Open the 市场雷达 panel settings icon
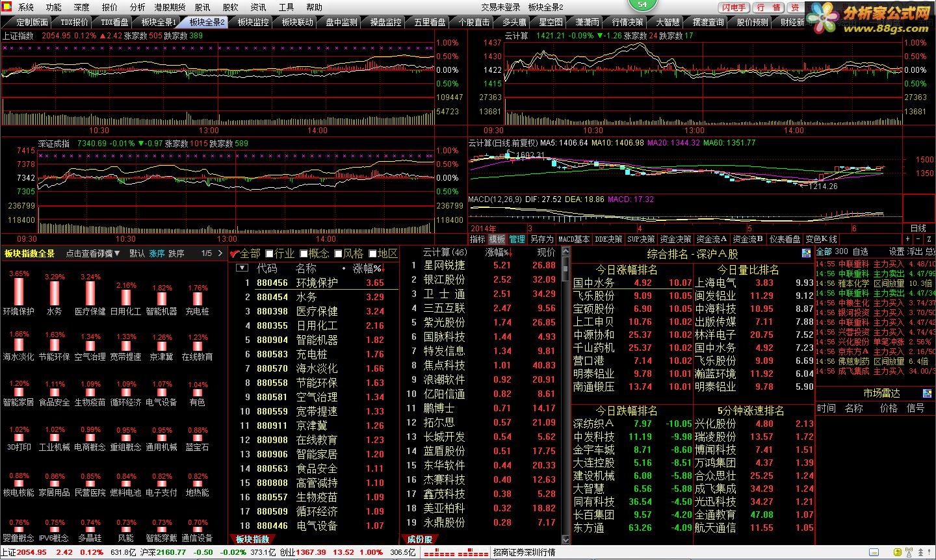Viewport: 936px width, 560px height. [x=927, y=394]
